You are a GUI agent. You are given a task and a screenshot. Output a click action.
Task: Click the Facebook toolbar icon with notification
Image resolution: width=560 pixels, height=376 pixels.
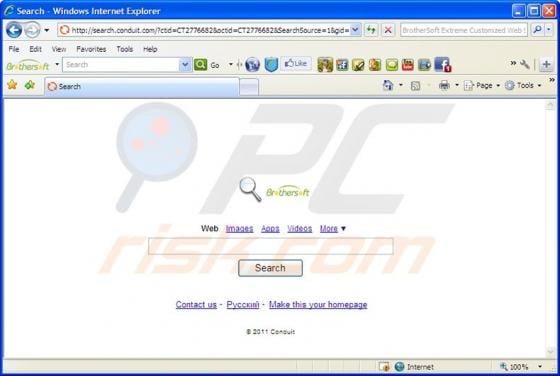click(443, 65)
